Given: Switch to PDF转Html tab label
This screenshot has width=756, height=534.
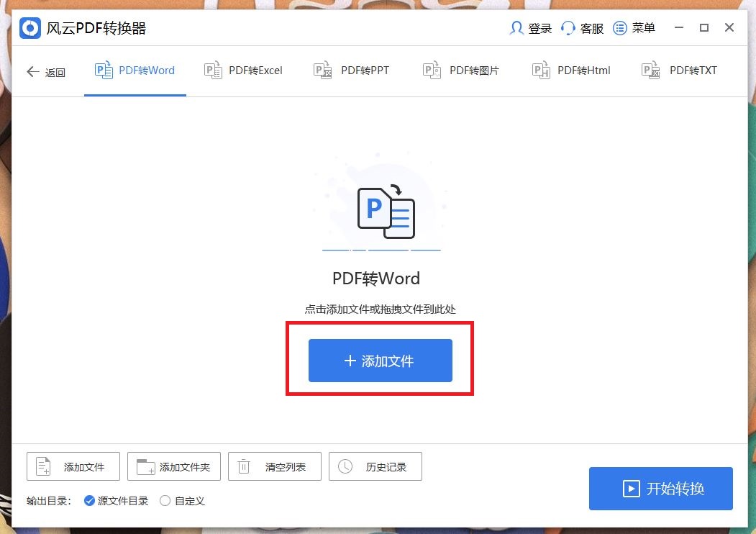Looking at the screenshot, I should point(584,71).
